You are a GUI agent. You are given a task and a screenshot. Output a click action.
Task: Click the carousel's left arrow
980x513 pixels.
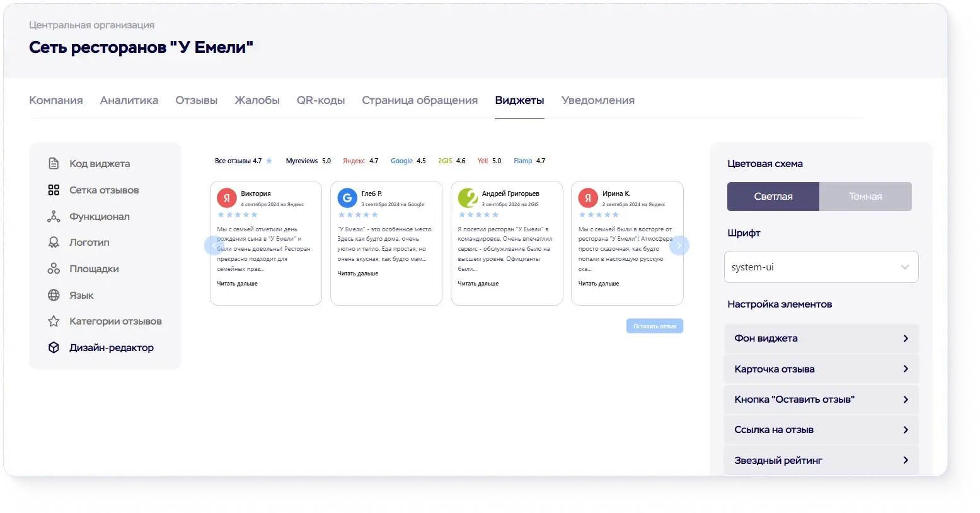(214, 245)
